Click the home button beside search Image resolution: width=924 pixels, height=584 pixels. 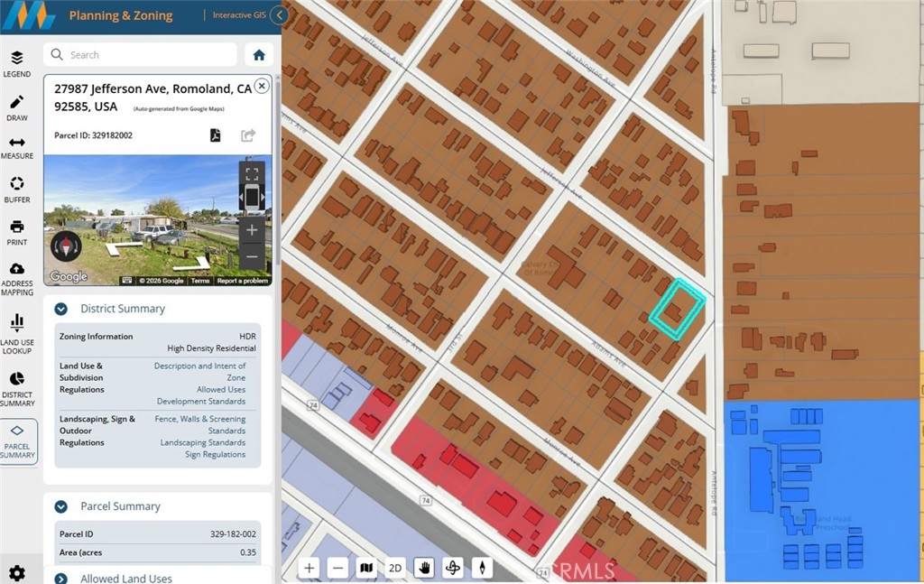point(259,55)
